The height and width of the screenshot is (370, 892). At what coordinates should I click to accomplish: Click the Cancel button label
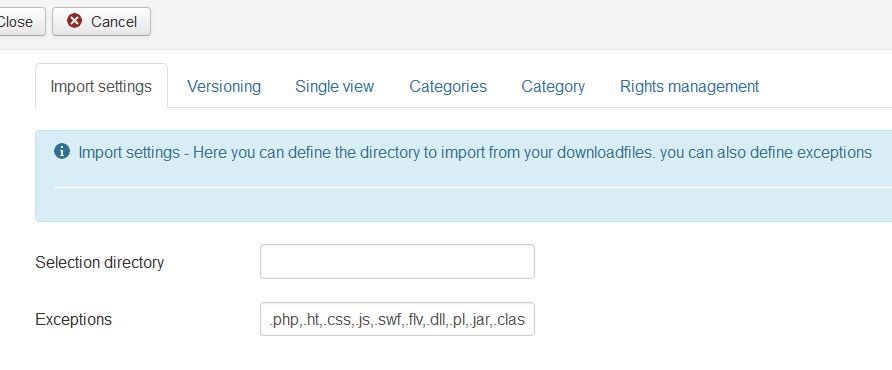114,22
